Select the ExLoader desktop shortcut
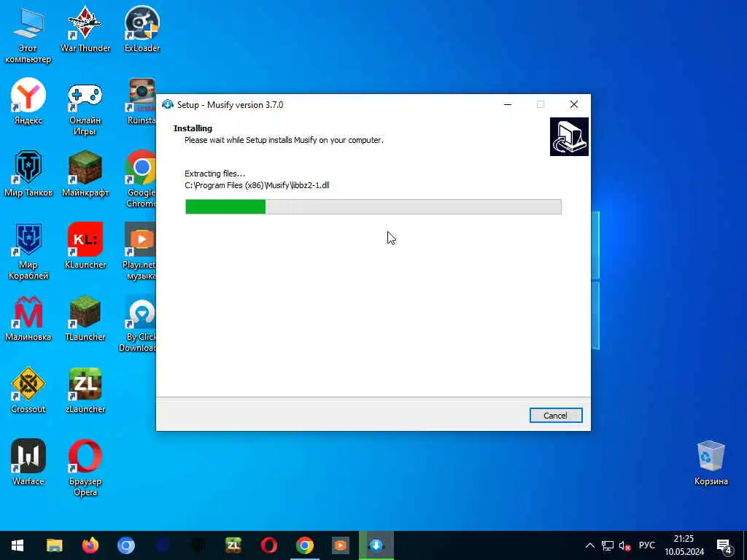Image resolution: width=747 pixels, height=560 pixels. coord(142,29)
